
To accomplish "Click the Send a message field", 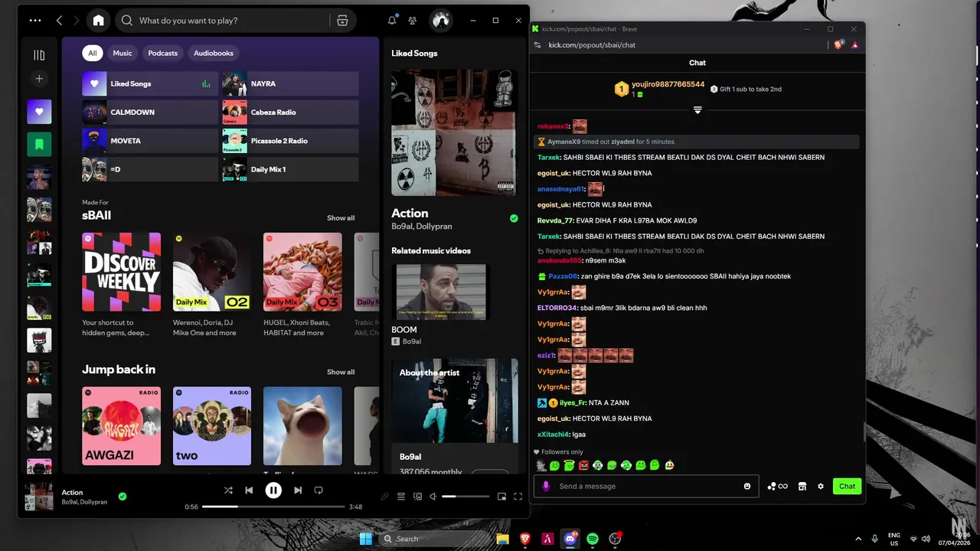I will click(x=646, y=486).
